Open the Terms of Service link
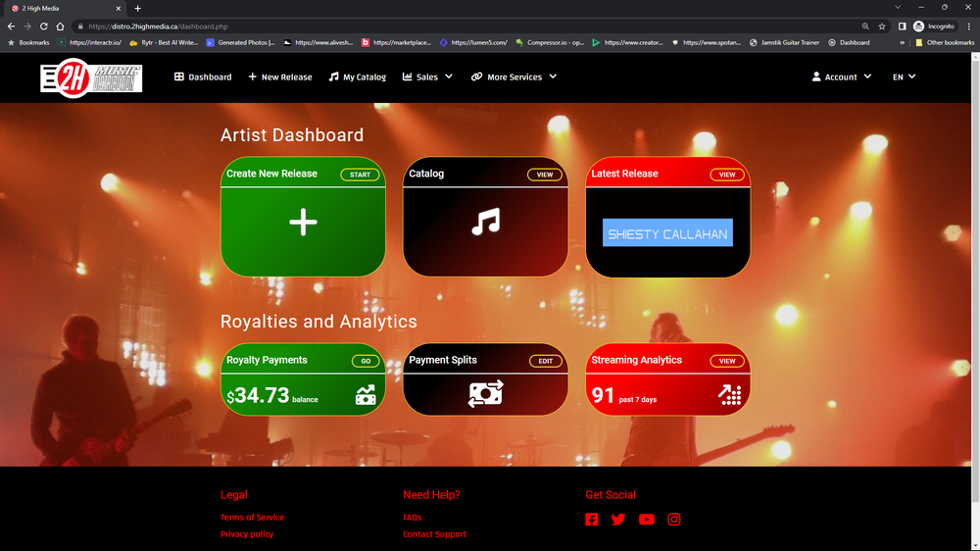 [253, 518]
